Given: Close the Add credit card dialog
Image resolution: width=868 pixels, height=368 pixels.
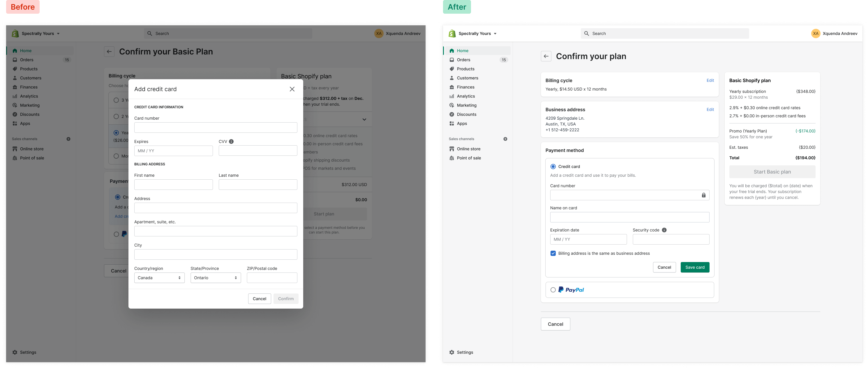Looking at the screenshot, I should pyautogui.click(x=292, y=89).
